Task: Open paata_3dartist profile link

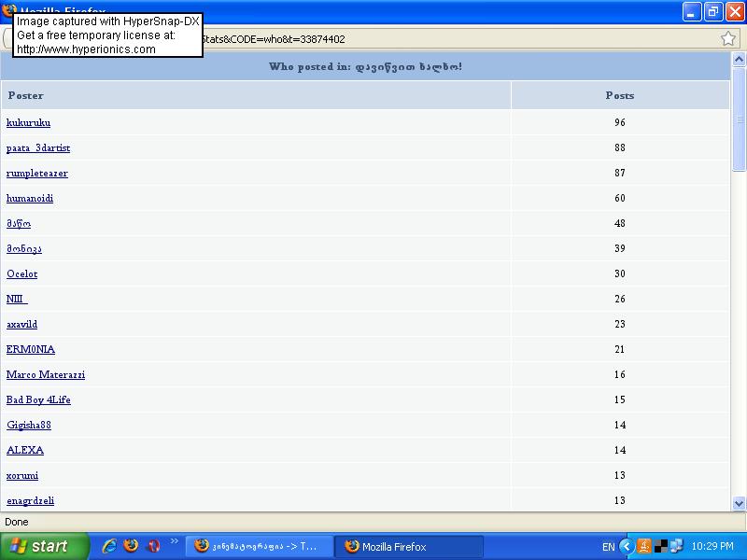Action: (x=38, y=148)
